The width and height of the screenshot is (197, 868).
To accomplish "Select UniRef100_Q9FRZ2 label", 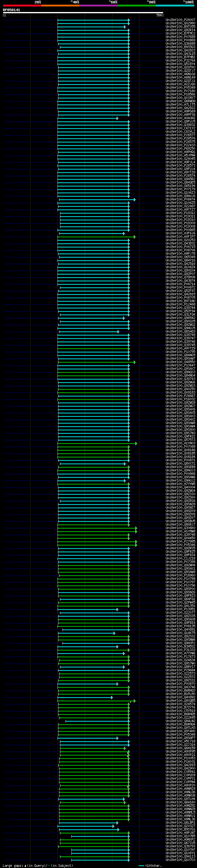I will pos(180,436).
